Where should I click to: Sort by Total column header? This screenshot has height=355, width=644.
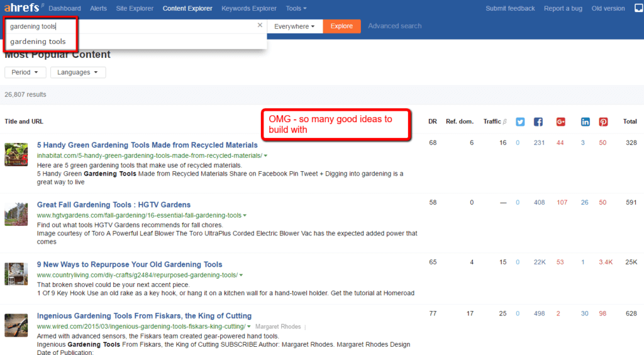tap(630, 121)
